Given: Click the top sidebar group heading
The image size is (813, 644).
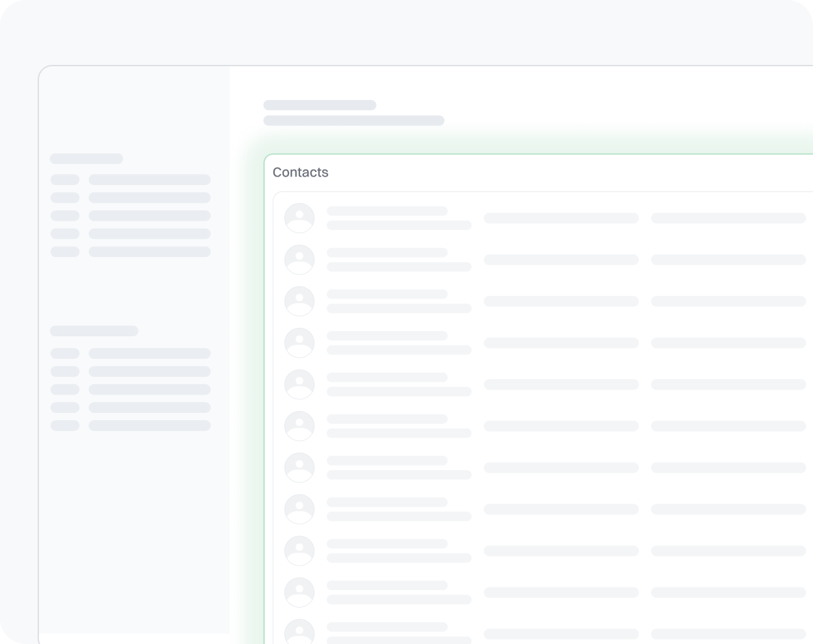Looking at the screenshot, I should (x=86, y=158).
